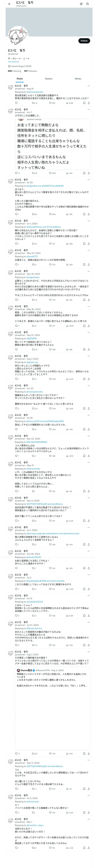Viewport: 98px width, 868px height.
Task: Click the back arrow in the header
Action: pyautogui.click(x=9, y=4)
